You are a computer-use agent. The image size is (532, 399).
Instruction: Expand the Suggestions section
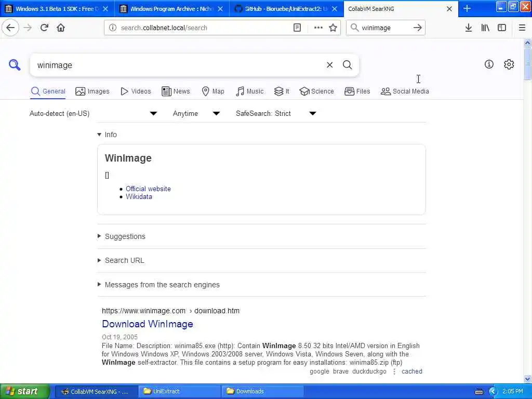[x=121, y=236]
